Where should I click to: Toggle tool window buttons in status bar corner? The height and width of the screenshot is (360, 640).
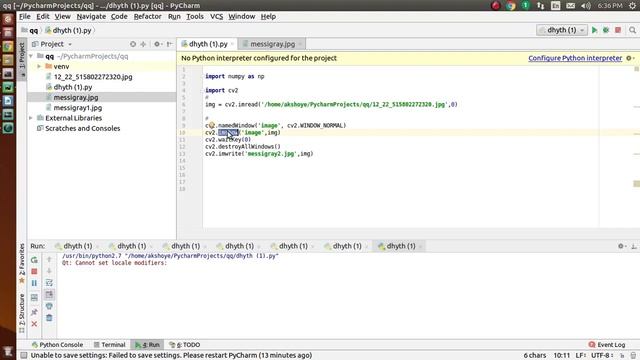(x=24, y=356)
